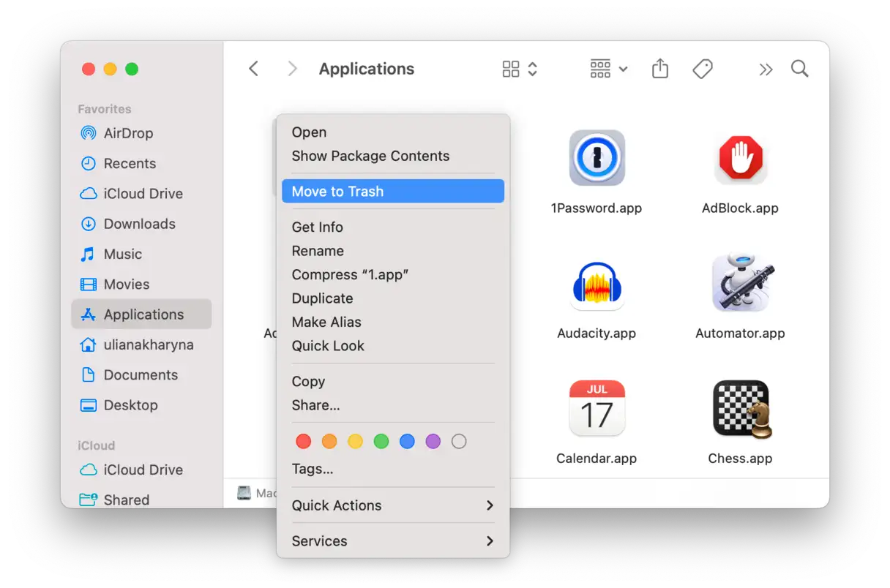Screen dimensions: 890x588
Task: Open the search magnifier in toolbar
Action: point(800,69)
